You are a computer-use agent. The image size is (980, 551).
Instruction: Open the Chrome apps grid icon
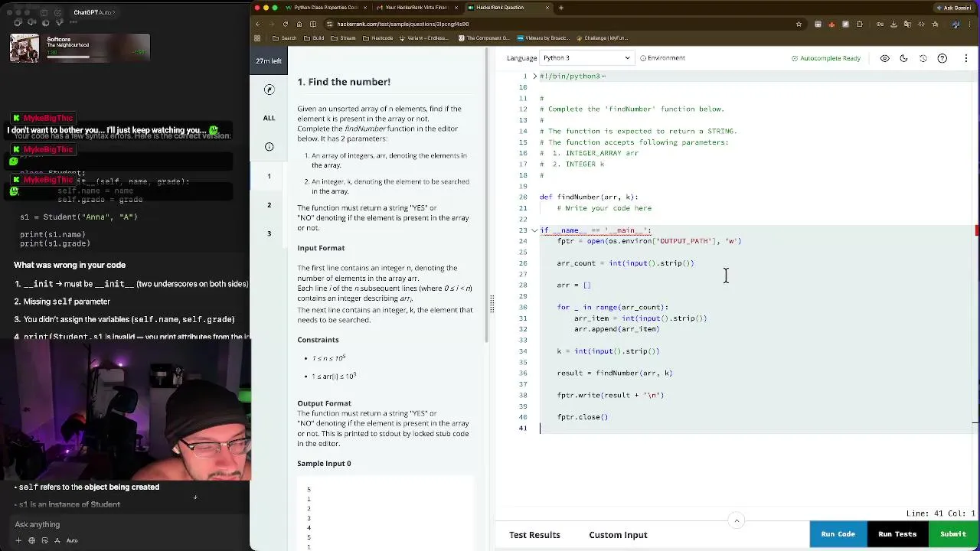pyautogui.click(x=257, y=38)
